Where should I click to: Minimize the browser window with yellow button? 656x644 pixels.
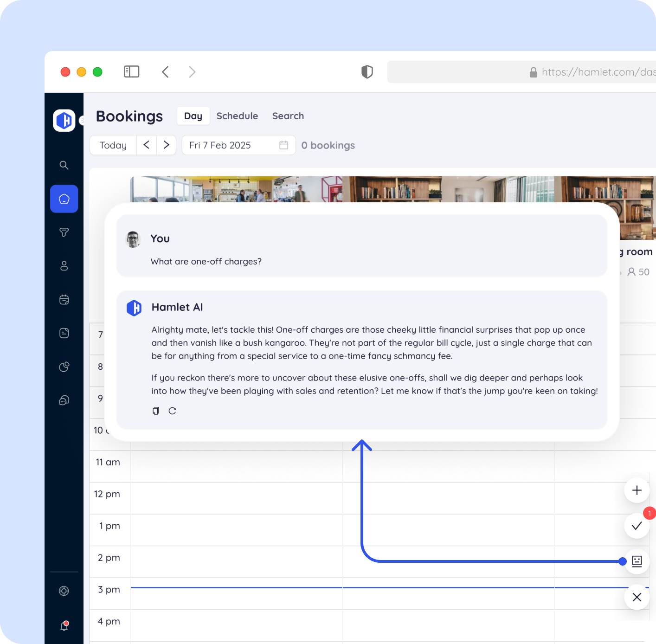click(82, 72)
